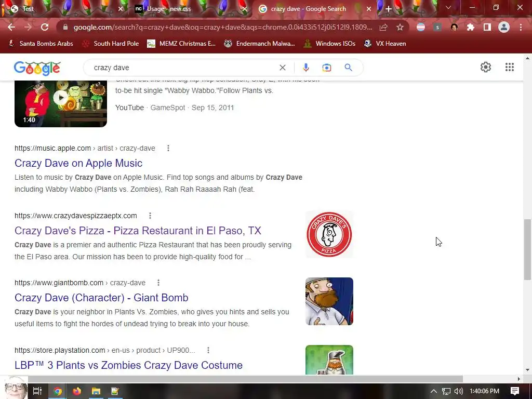Open the MEMZ Christmas E... bookmark
The image size is (532, 399).
[181, 44]
